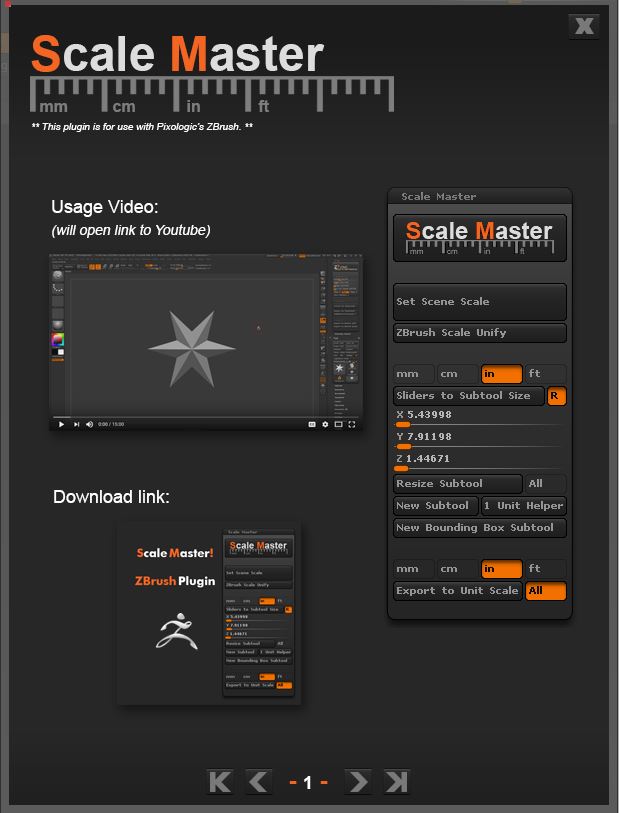Open the Scale Master download link image
The height and width of the screenshot is (813, 619).
208,614
